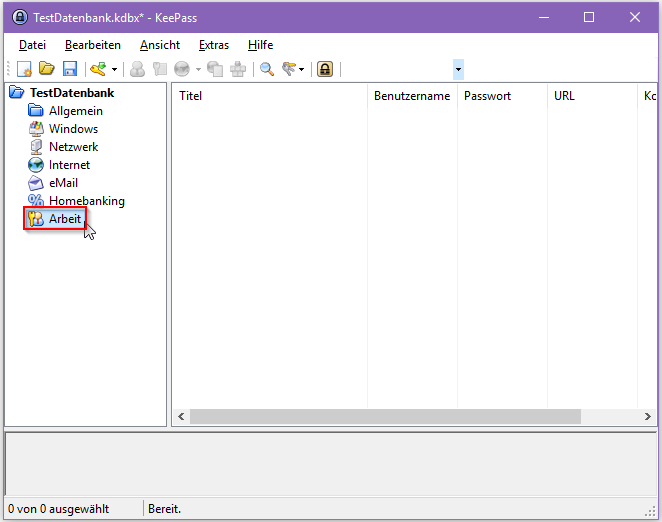Image resolution: width=662 pixels, height=522 pixels.
Task: Click the grayed Open URL globe icon
Action: click(182, 69)
